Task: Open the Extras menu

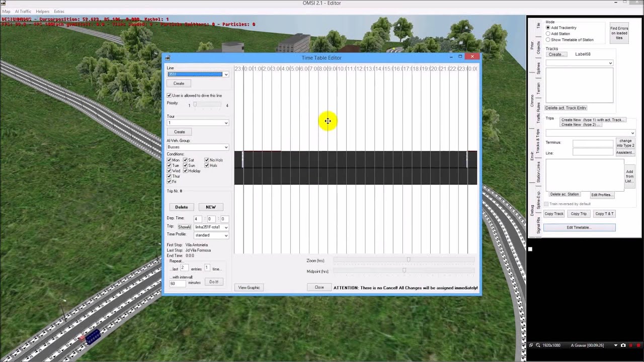Action: (59, 11)
